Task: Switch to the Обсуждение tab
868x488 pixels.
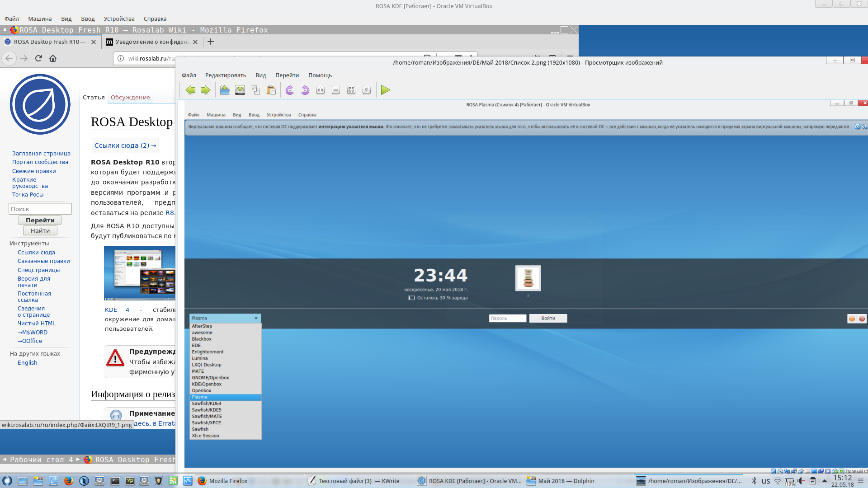Action: (130, 97)
